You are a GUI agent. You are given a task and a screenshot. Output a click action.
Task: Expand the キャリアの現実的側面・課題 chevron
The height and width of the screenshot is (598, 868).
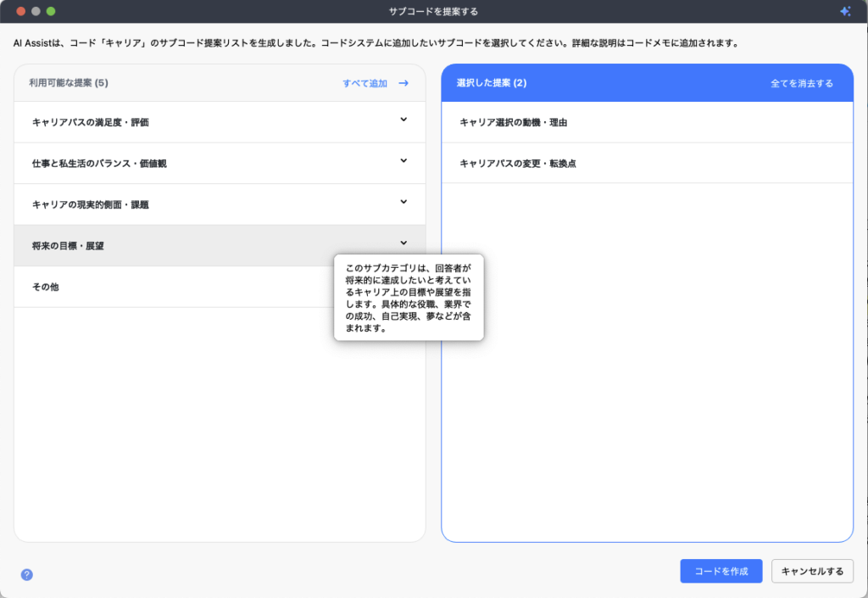pyautogui.click(x=403, y=202)
